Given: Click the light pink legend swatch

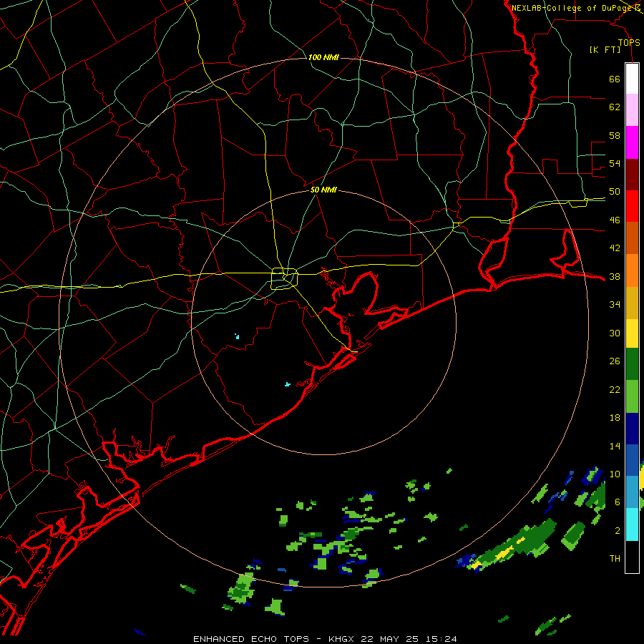Looking at the screenshot, I should click(x=632, y=110).
